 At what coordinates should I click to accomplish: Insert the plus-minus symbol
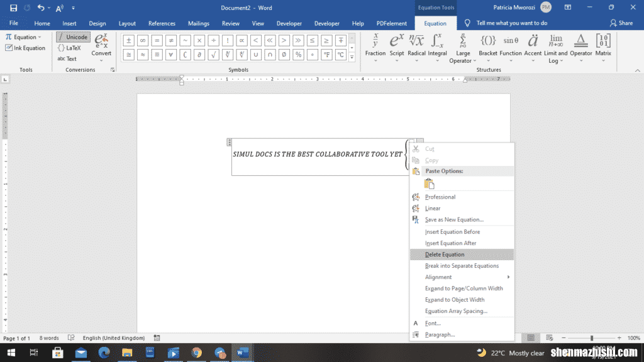128,40
